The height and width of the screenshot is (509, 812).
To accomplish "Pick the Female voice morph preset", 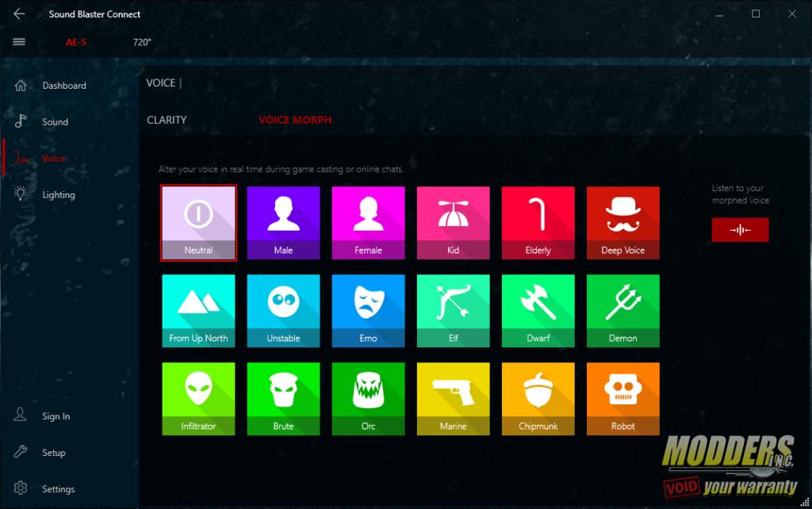I will point(368,223).
